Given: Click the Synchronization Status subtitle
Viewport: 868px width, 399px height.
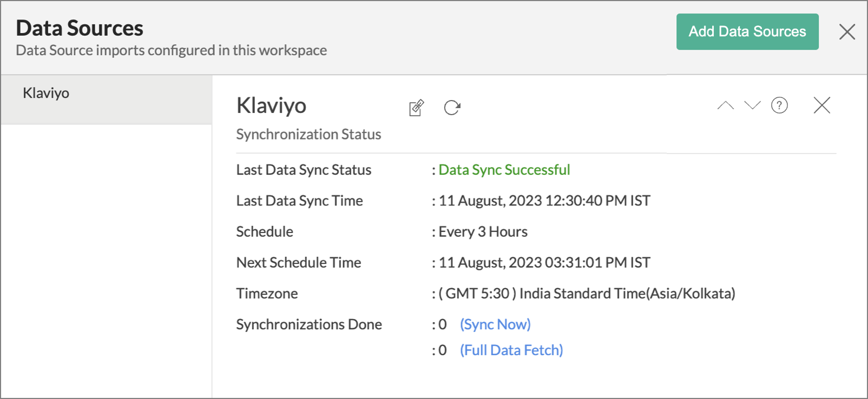Looking at the screenshot, I should pos(308,135).
